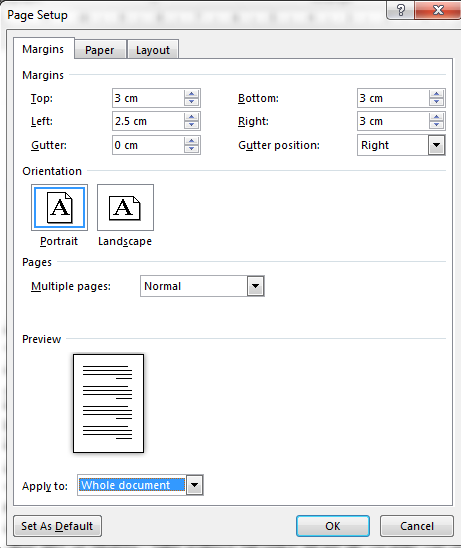Switch to the Paper tab
This screenshot has height=548, width=461.
(x=100, y=50)
